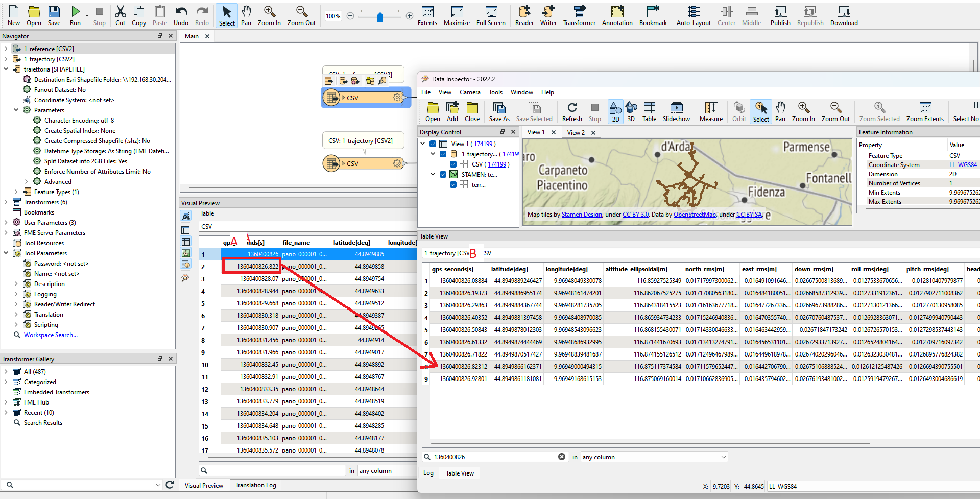The image size is (980, 499).
Task: Expand the Advanced parameters node
Action: [27, 182]
